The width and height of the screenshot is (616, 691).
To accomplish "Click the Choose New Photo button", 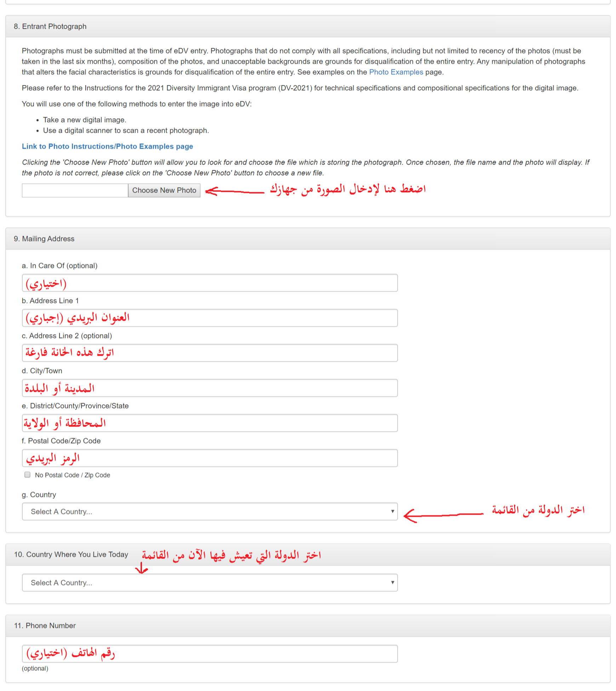I will 164,190.
